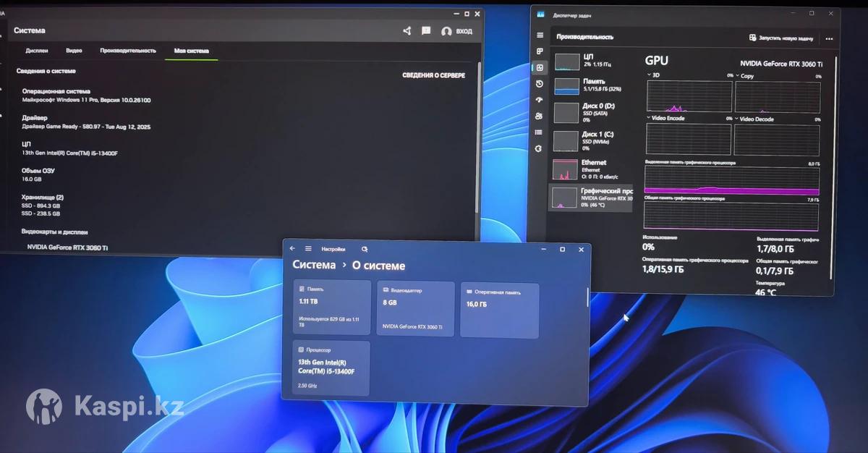Viewport: 868px width, 453px height.
Task: Select Ethernet in Task Manager performance list
Action: pos(592,169)
